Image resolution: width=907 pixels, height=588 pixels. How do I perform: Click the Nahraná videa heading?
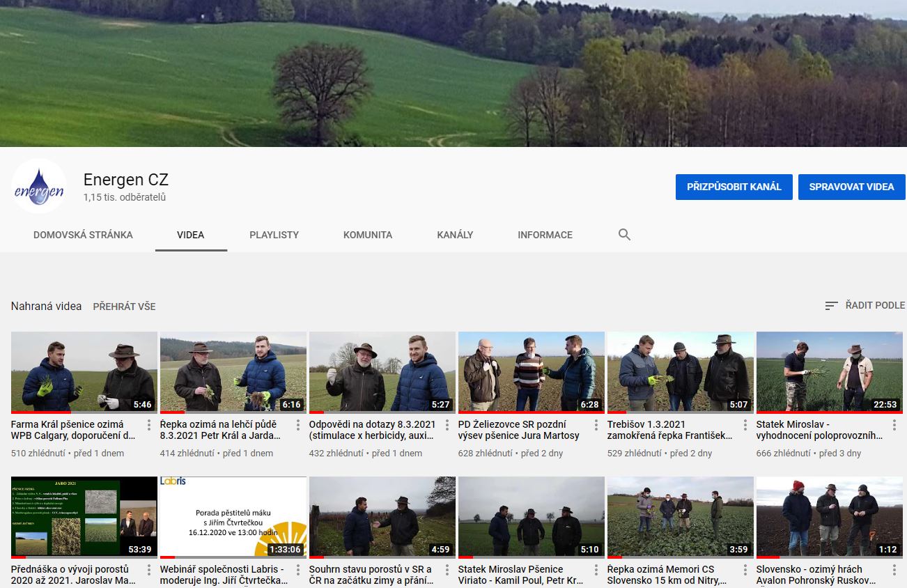pyautogui.click(x=46, y=306)
